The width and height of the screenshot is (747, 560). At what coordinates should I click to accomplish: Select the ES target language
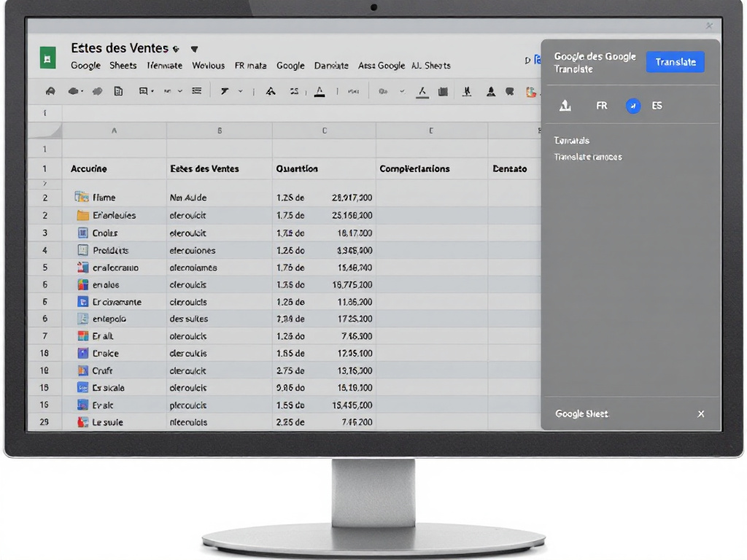(x=657, y=106)
